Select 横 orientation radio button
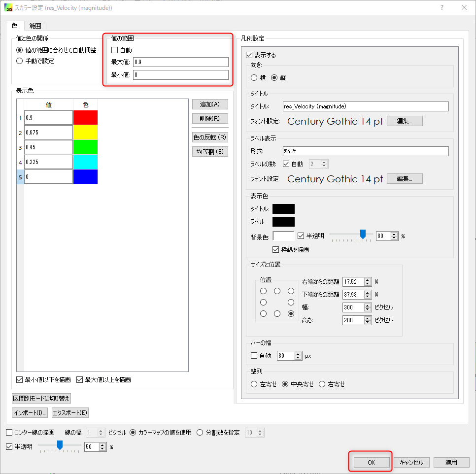Image resolution: width=476 pixels, height=474 pixels. [x=254, y=78]
